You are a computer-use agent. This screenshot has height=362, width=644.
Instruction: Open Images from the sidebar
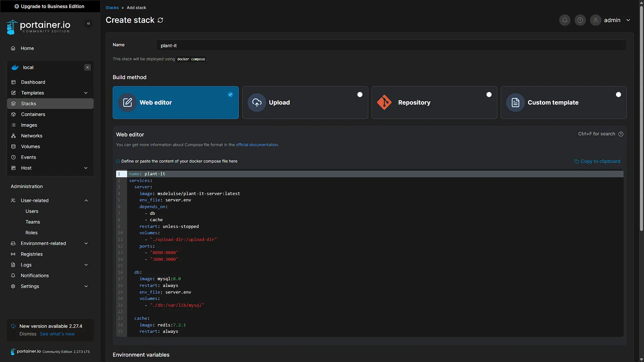coord(50,125)
